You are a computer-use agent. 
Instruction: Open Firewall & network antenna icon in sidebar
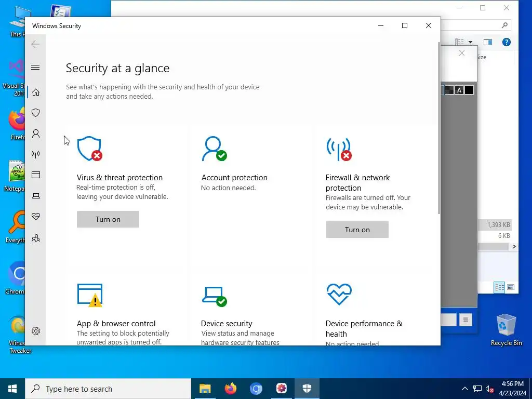(x=36, y=154)
